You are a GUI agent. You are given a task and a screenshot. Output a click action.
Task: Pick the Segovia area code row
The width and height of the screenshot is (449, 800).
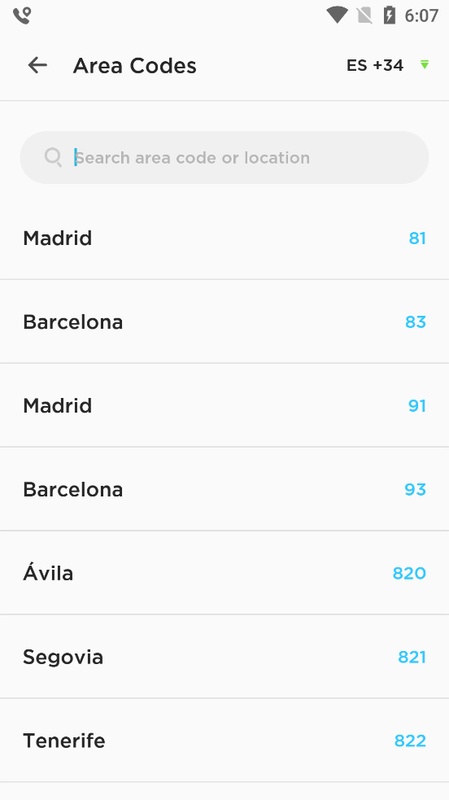pos(224,656)
